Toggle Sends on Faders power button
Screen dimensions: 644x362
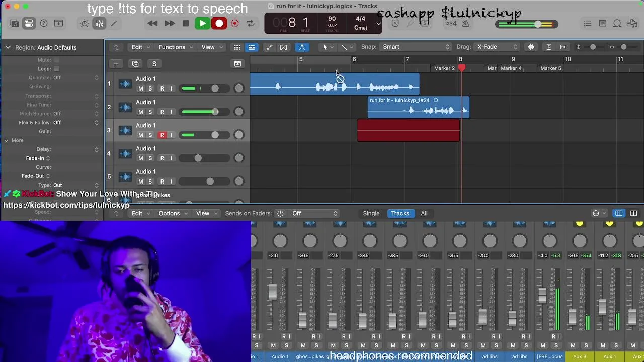click(x=280, y=213)
